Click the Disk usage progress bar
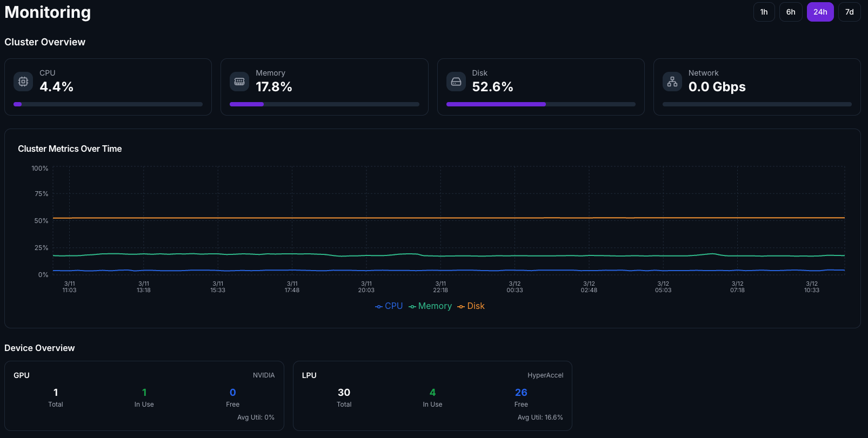The height and width of the screenshot is (438, 868). coord(540,104)
